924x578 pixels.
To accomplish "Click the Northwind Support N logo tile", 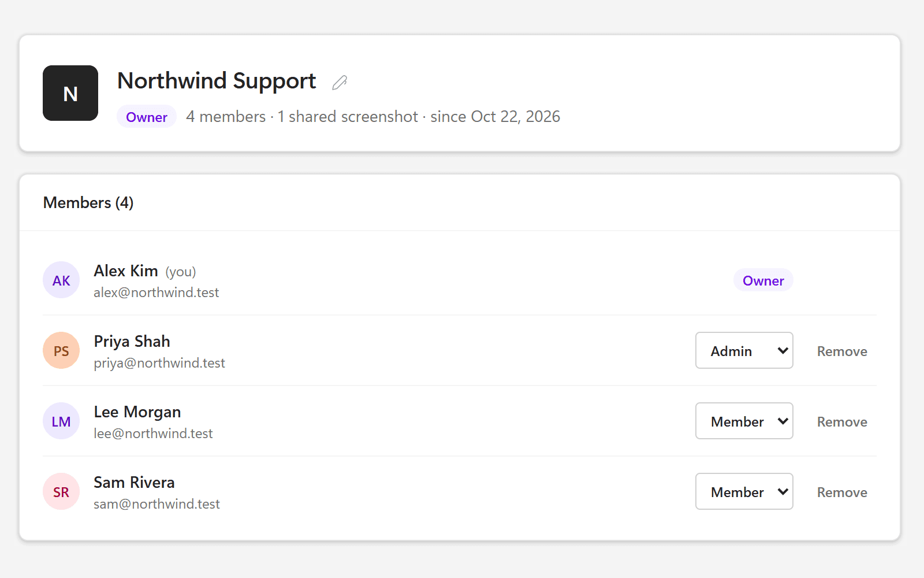I will (x=70, y=93).
